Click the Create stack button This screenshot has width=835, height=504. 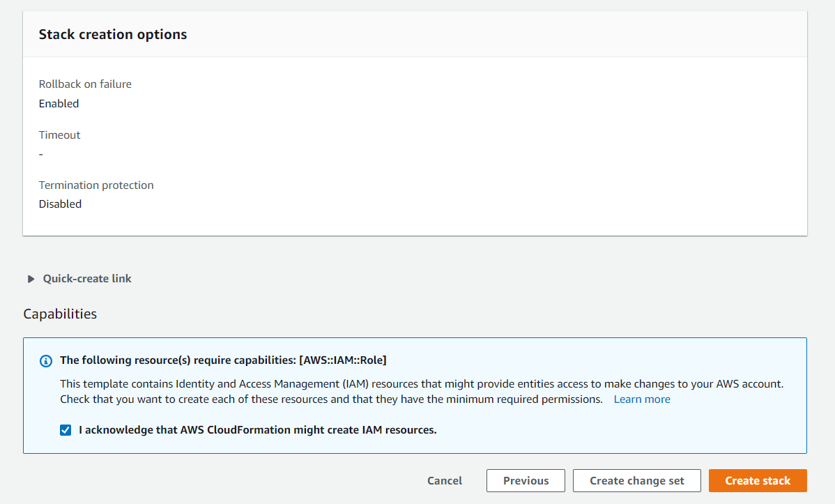tap(757, 480)
